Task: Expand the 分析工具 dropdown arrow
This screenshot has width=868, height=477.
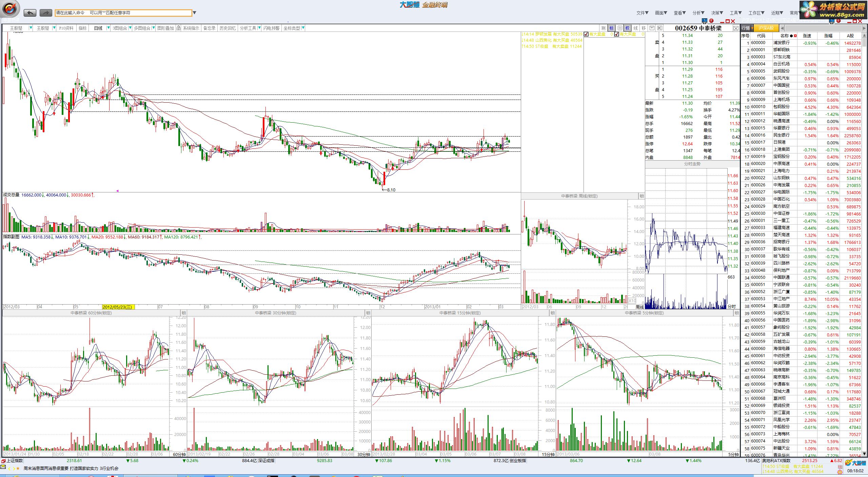Action: 259,28
